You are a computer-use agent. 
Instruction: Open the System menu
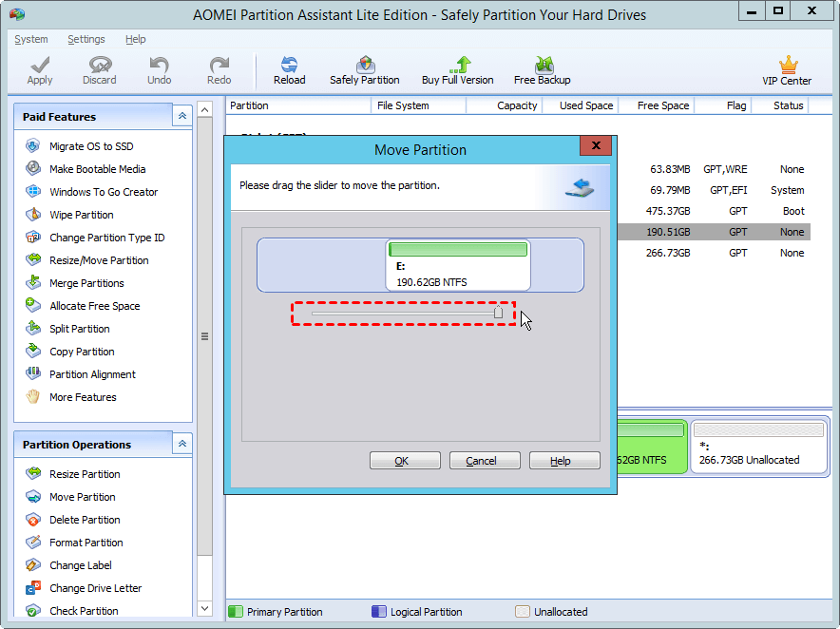point(31,39)
